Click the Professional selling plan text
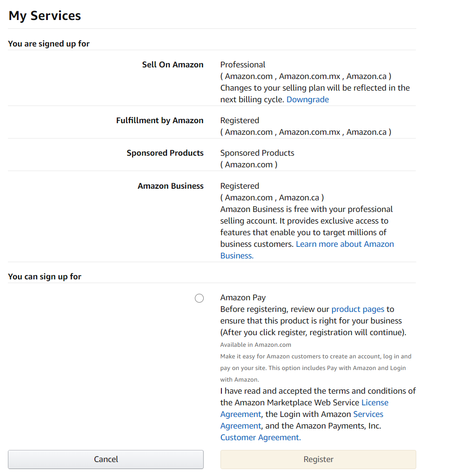The image size is (453, 476). [x=243, y=65]
